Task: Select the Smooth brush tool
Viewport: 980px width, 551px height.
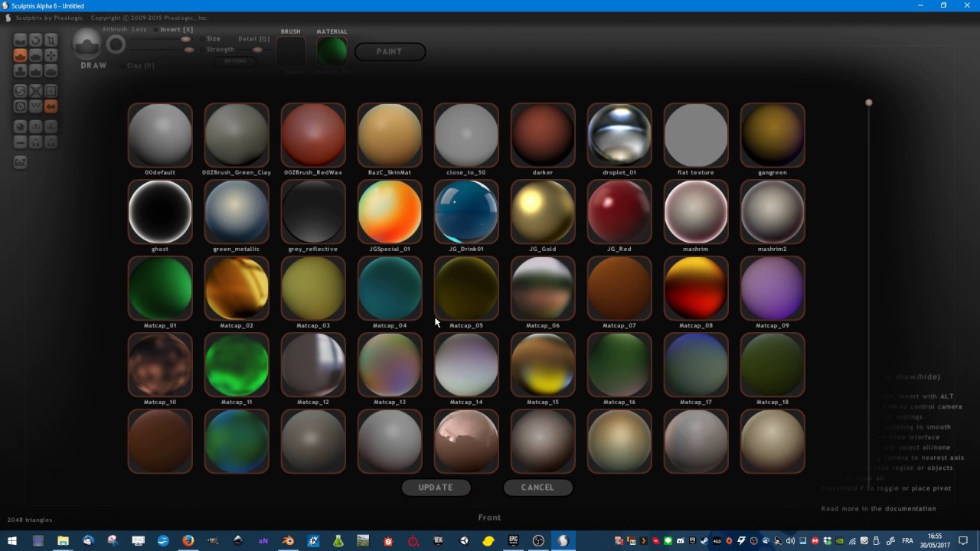Action: pos(51,70)
